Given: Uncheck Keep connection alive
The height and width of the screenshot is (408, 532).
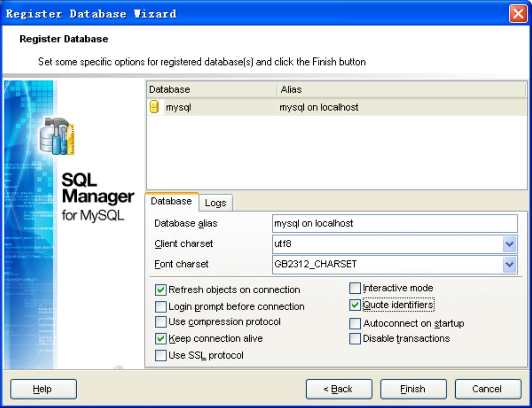Looking at the screenshot, I should click(161, 338).
